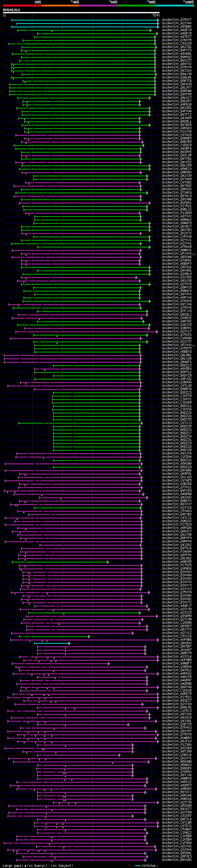The width and height of the screenshot is (197, 868).
Task: Click the purple ~60% identity legend bar
Action: pos(98,6)
